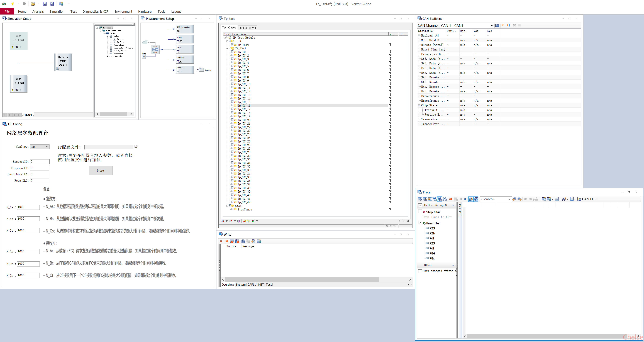The height and width of the screenshot is (342, 644).
Task: Click the RequestID input field
Action: (40, 162)
